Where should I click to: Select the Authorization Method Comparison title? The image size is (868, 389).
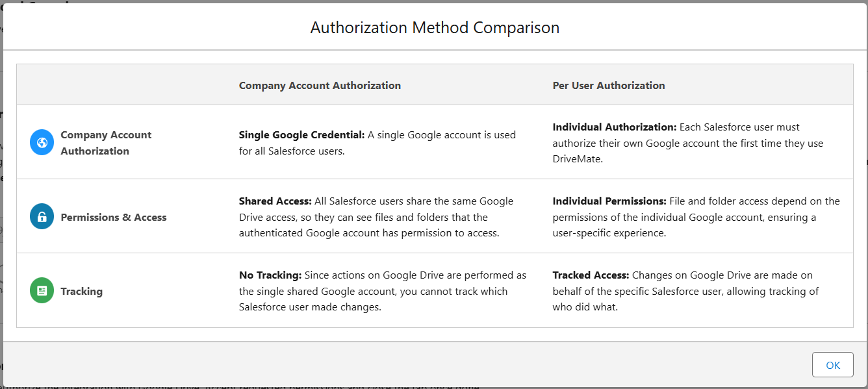pos(434,27)
